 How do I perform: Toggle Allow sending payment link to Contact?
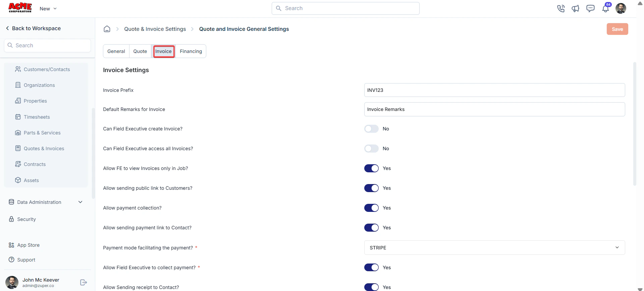click(371, 228)
